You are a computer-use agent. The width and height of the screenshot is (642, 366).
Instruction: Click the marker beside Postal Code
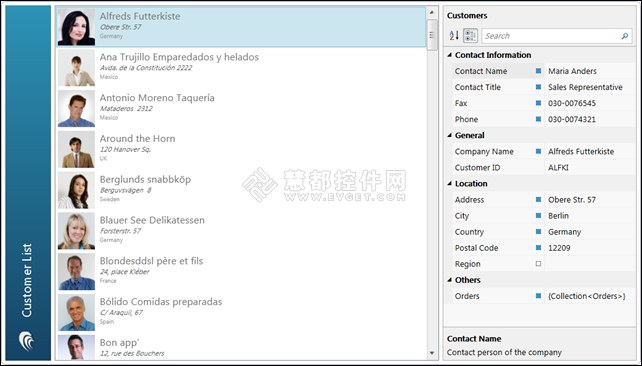click(538, 248)
